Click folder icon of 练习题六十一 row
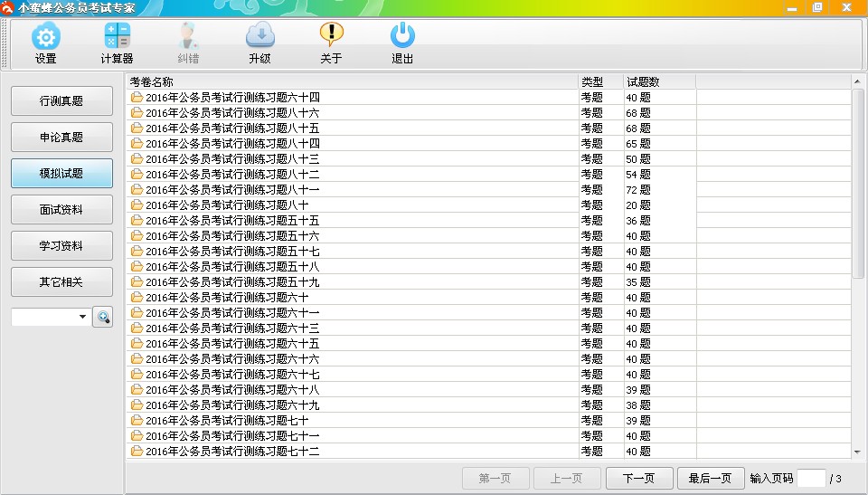This screenshot has width=868, height=495. click(x=137, y=312)
